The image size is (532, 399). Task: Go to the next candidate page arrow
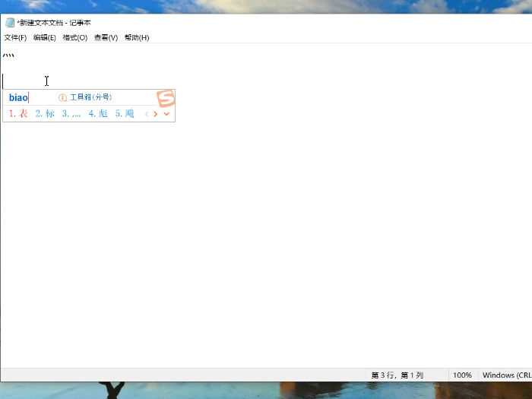click(x=156, y=114)
